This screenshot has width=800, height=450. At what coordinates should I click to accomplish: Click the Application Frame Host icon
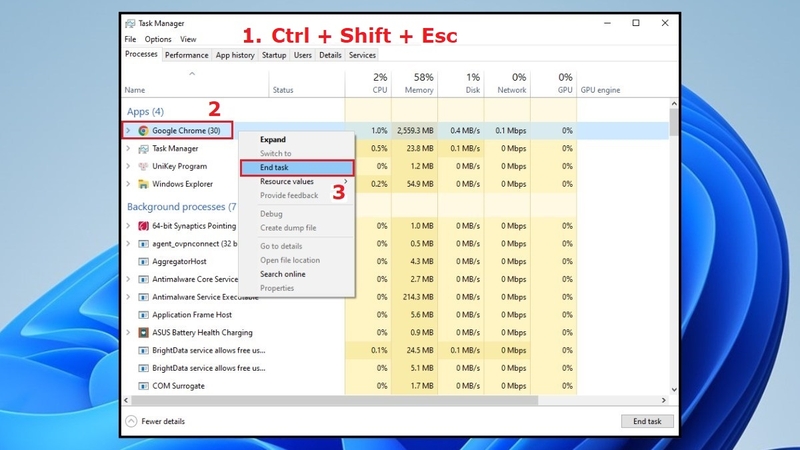click(x=143, y=315)
